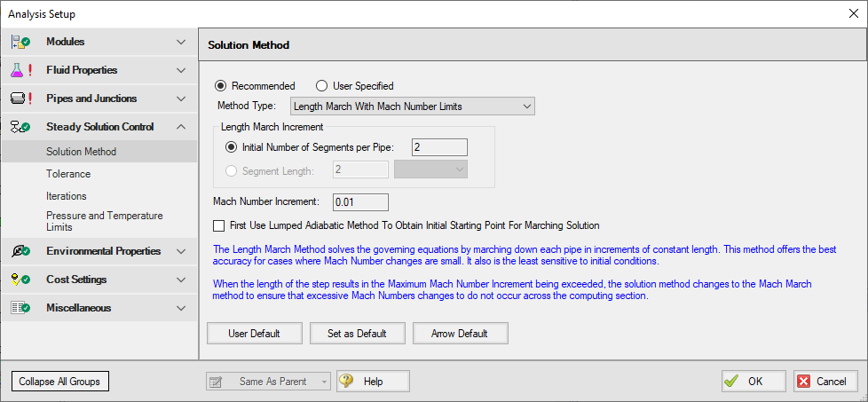Expand the Cost Settings chevron

coord(181,280)
